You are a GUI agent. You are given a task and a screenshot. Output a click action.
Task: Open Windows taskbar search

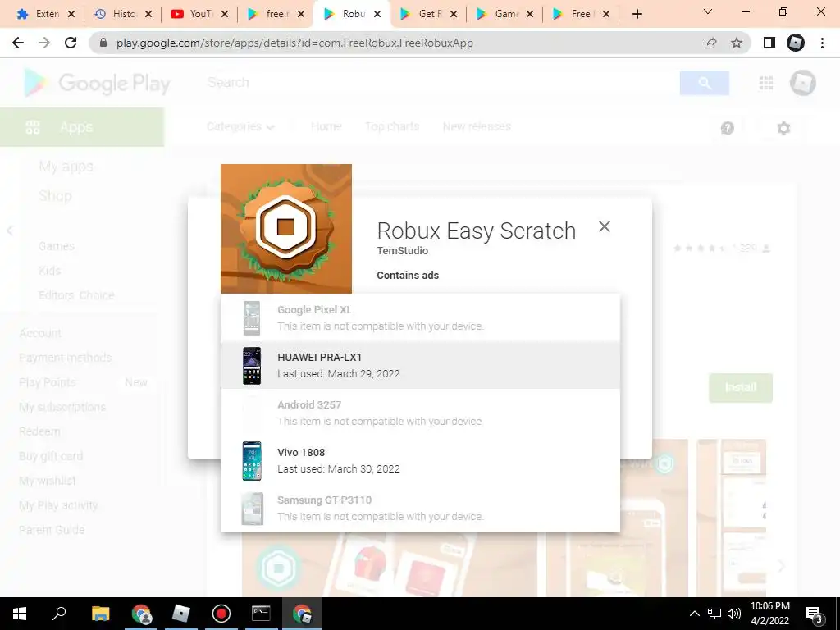coord(59,614)
